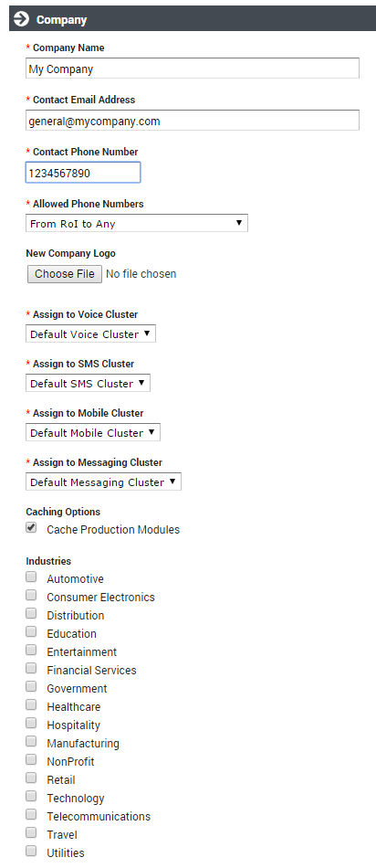Click the arrow icon beside Company header
The height and width of the screenshot is (868, 376).
click(x=22, y=19)
